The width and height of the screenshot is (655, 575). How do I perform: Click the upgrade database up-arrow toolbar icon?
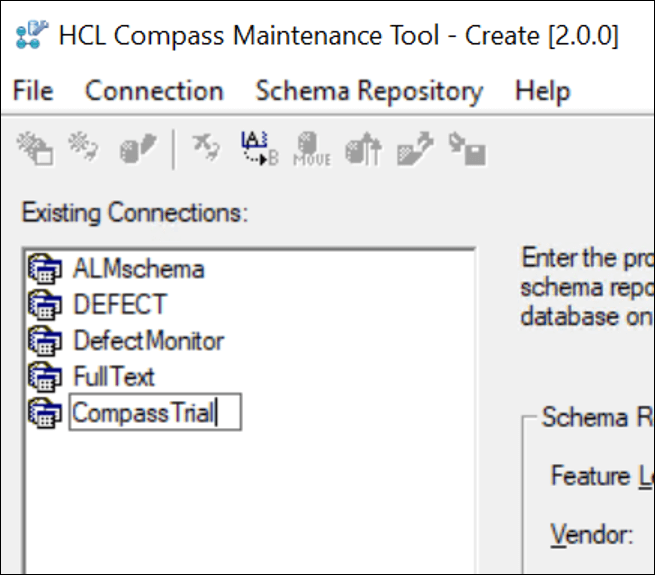363,149
